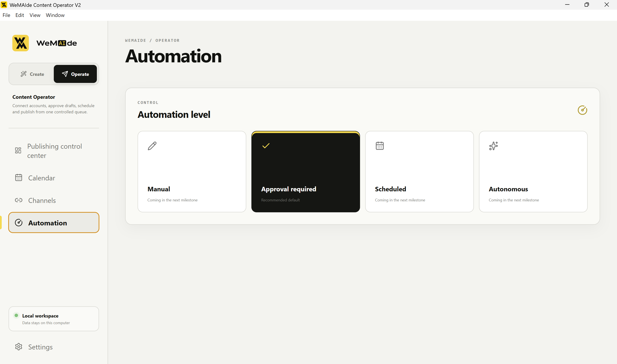Open the Channels section
The width and height of the screenshot is (617, 364).
(54, 200)
